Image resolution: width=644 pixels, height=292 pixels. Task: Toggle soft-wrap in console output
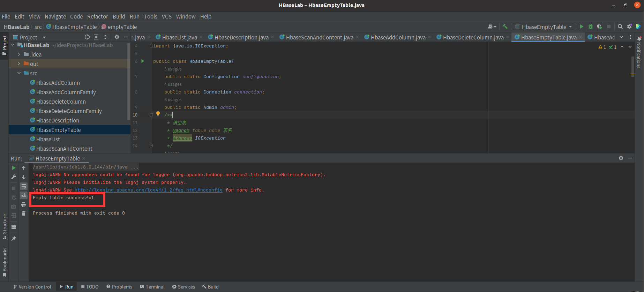coord(24,186)
